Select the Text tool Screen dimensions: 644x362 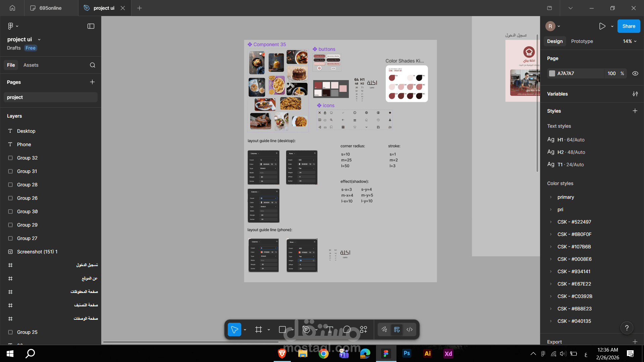[x=330, y=329]
